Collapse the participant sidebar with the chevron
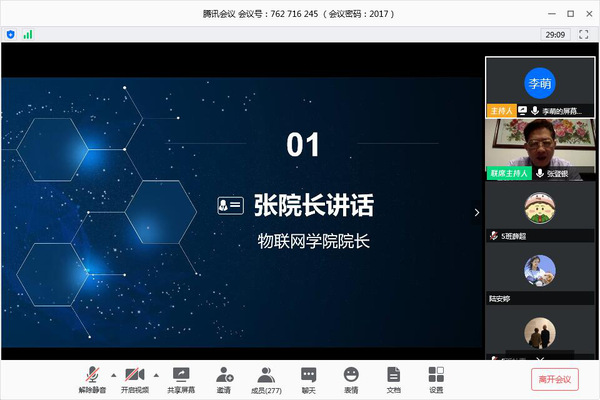This screenshot has width=600, height=400. pyautogui.click(x=476, y=212)
